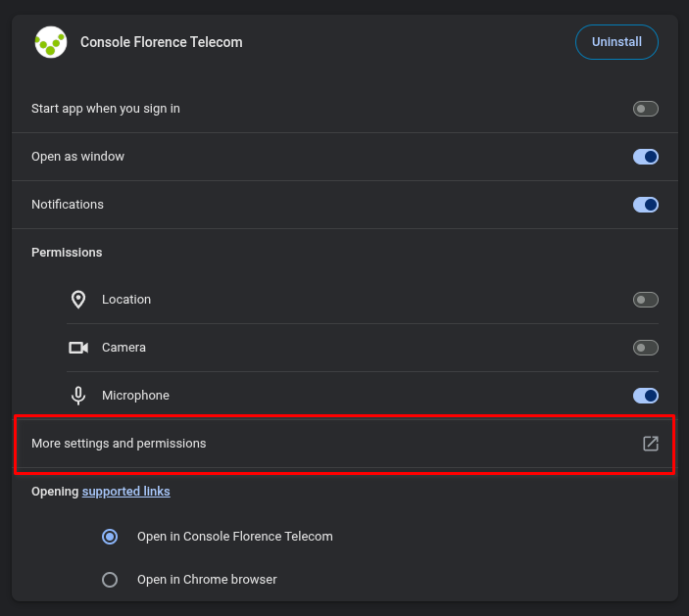The image size is (689, 616).
Task: Turn off the Microphone permission toggle
Action: pos(646,396)
